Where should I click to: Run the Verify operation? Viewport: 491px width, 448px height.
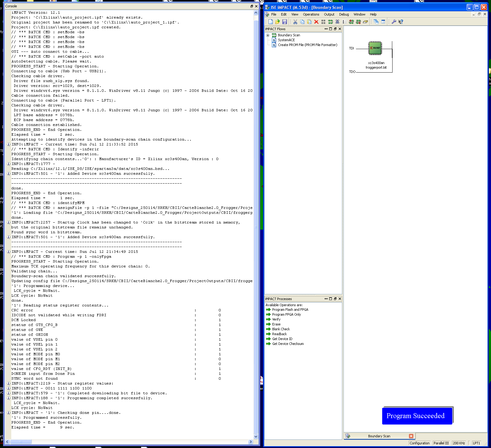[x=276, y=319]
